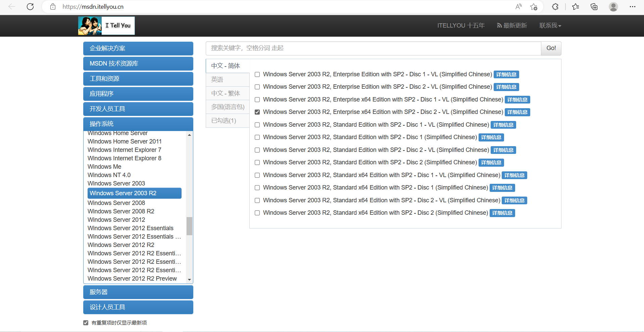
Task: Toggle 有重复项时仅显示最新项 checkbox
Action: point(86,323)
